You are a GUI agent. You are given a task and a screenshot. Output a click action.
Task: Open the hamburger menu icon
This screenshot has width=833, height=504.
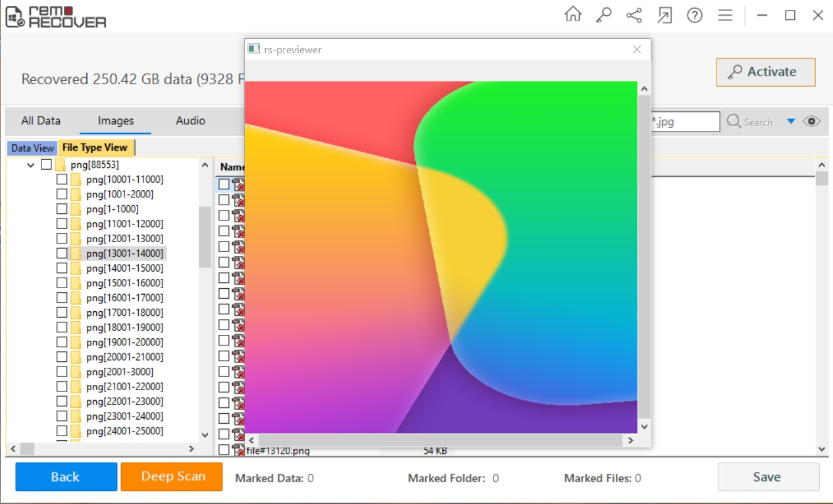pyautogui.click(x=725, y=15)
